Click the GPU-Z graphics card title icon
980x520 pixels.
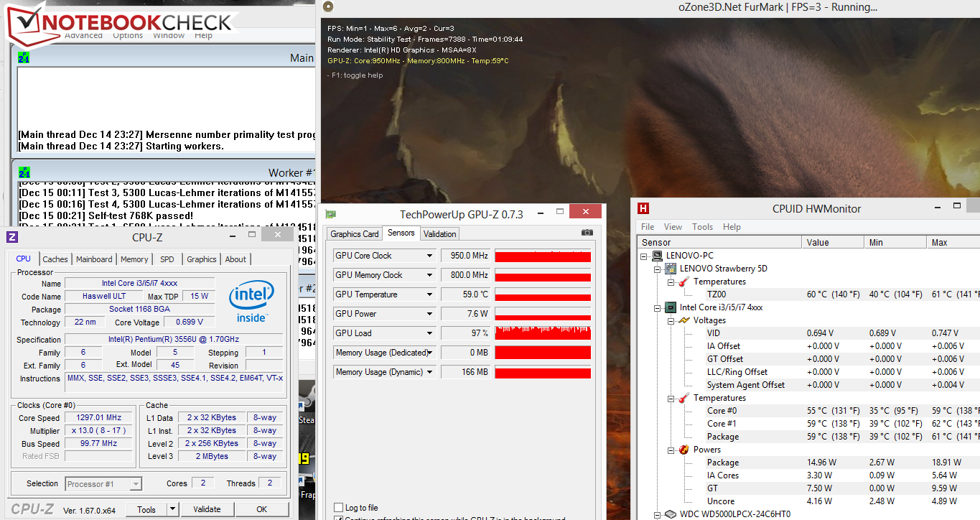(331, 214)
